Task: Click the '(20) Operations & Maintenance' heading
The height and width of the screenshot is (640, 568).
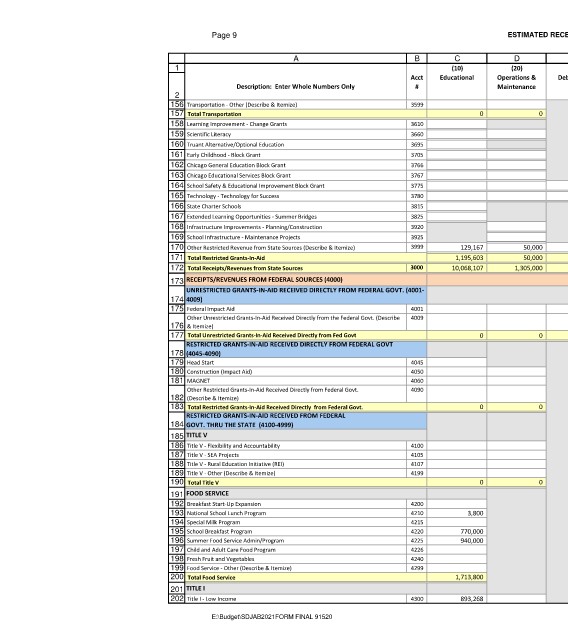Action: pos(517,78)
